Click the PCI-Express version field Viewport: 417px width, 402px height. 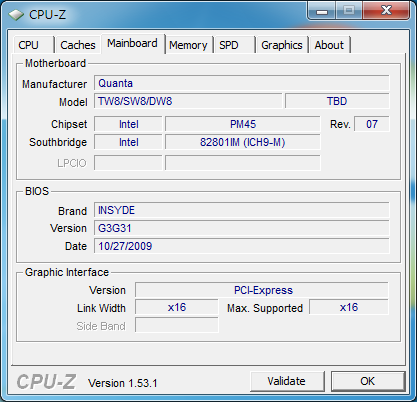pos(262,290)
